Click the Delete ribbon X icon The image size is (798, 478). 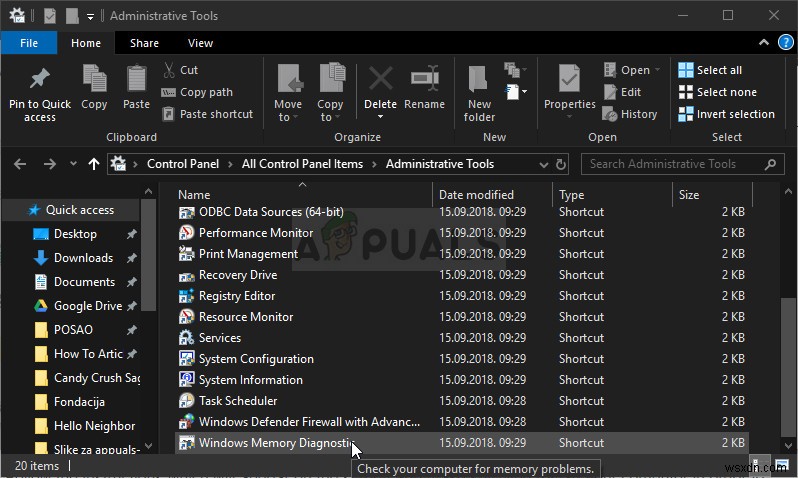381,79
